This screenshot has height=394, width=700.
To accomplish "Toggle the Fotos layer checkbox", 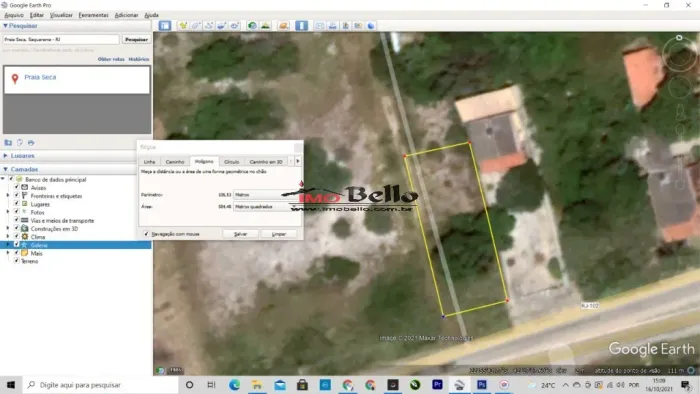I will pyautogui.click(x=17, y=212).
